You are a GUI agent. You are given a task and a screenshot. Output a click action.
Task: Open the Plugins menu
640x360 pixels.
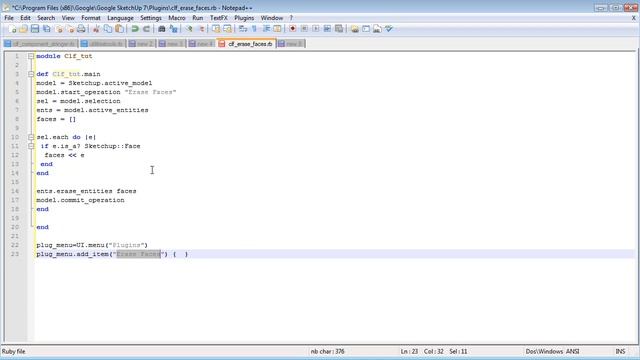[x=244, y=18]
